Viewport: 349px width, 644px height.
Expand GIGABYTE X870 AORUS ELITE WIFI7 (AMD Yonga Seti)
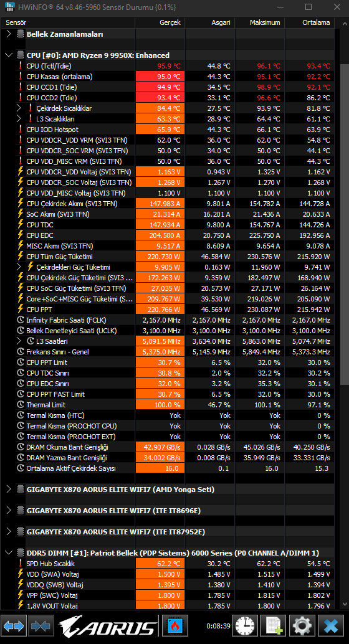coord(9,489)
